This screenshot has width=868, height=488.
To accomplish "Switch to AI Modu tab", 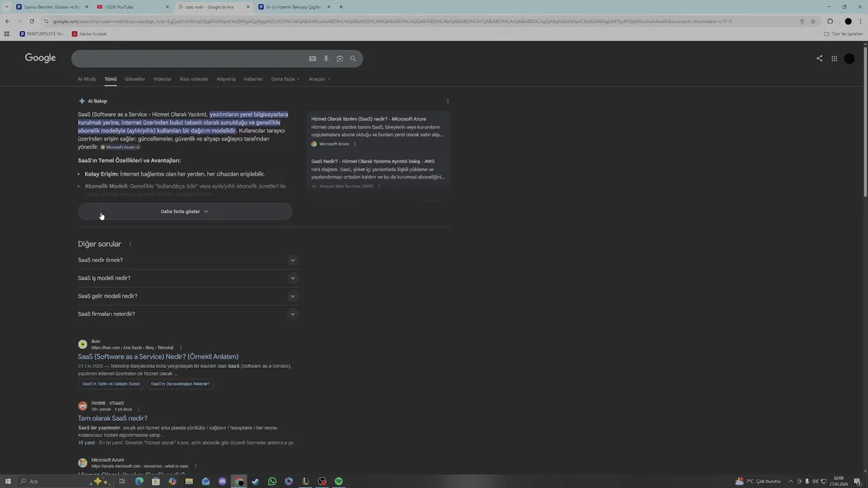I will (87, 79).
